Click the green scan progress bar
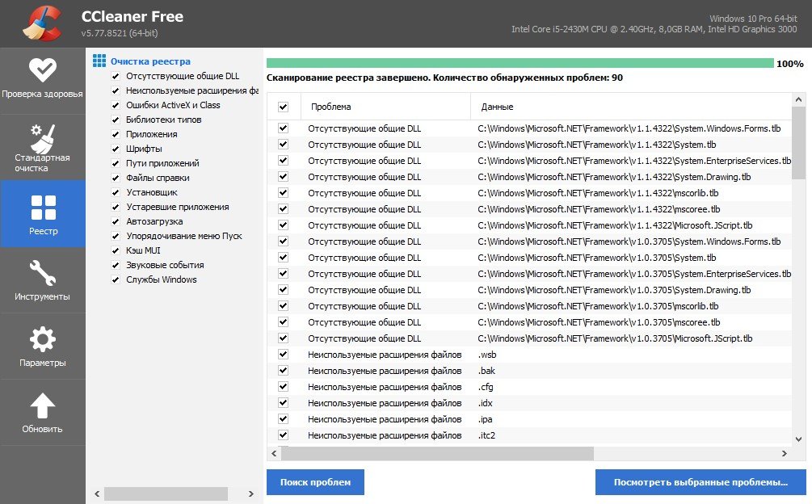This screenshot has width=812, height=504. pyautogui.click(x=520, y=63)
